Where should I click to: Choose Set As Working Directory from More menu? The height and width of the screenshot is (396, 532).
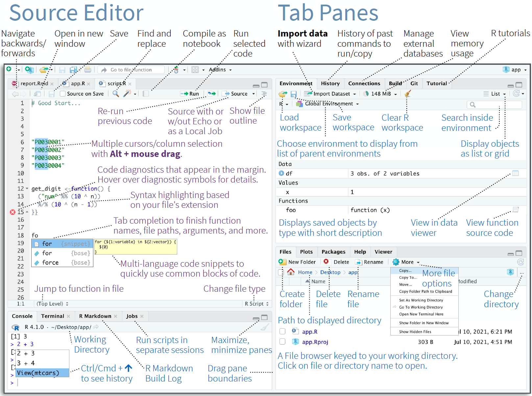pos(421,300)
